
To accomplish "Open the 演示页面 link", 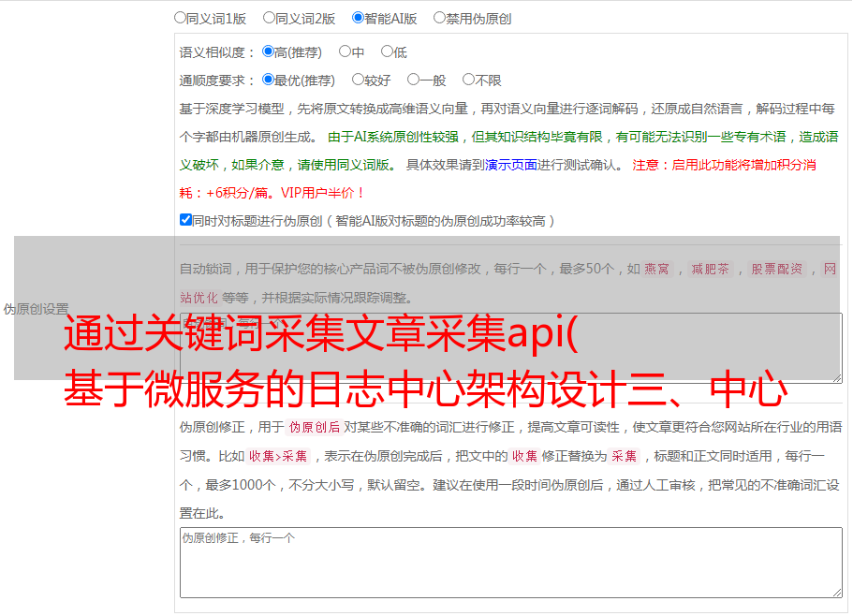I will pyautogui.click(x=511, y=165).
